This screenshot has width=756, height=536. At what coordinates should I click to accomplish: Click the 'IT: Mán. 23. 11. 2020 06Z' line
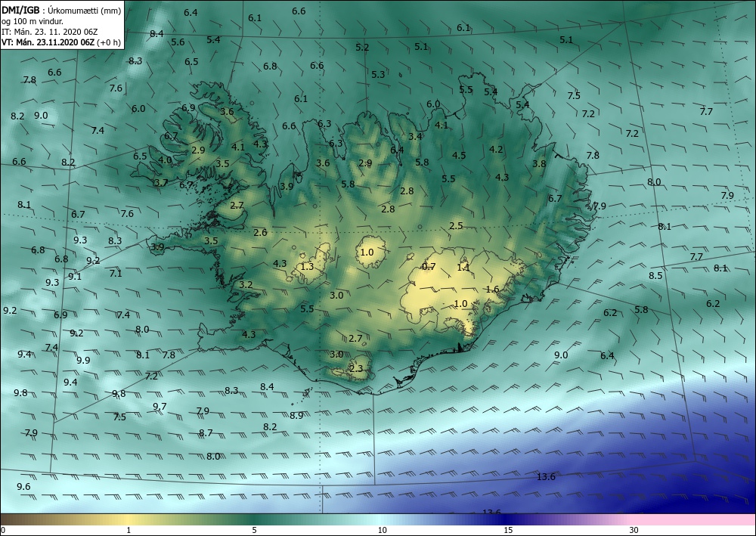pos(49,32)
